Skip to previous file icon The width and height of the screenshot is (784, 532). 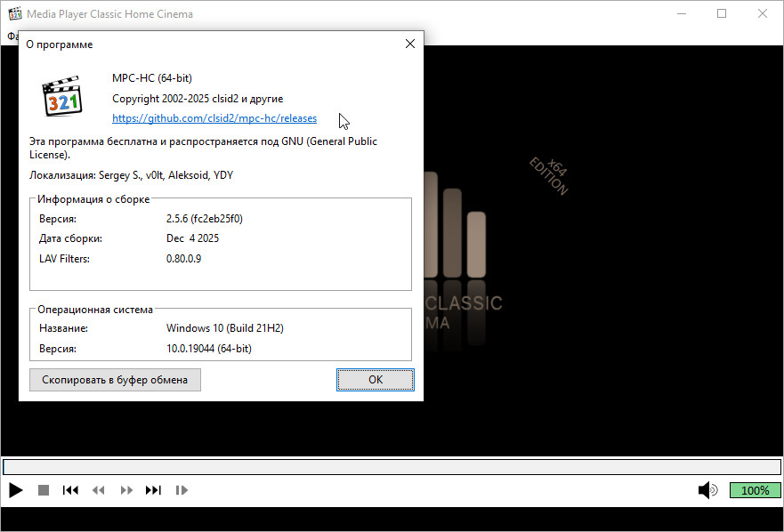pyautogui.click(x=70, y=490)
